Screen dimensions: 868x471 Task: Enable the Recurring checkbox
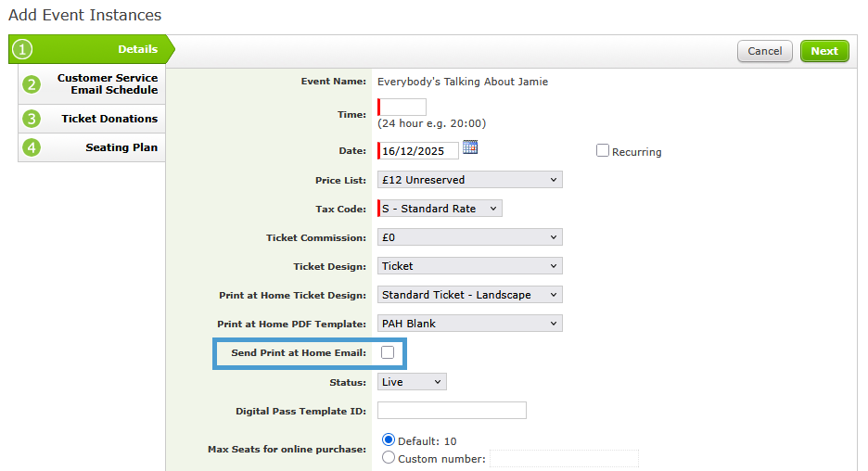click(603, 151)
